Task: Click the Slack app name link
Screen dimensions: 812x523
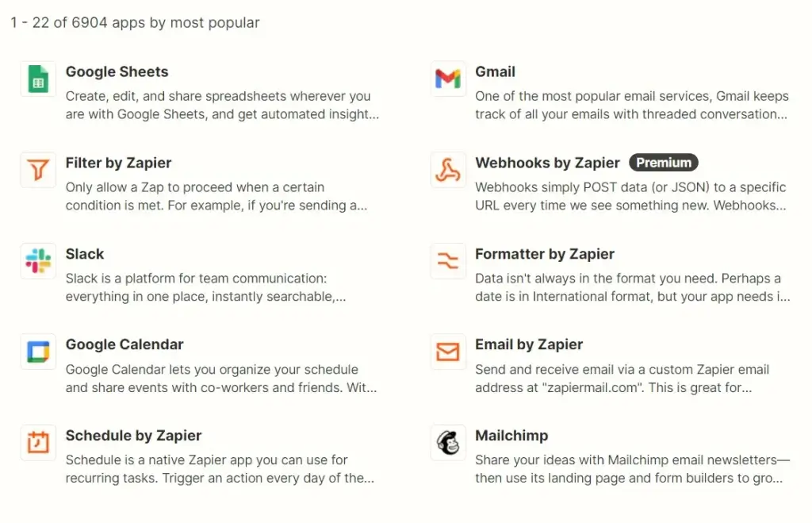Action: (85, 254)
